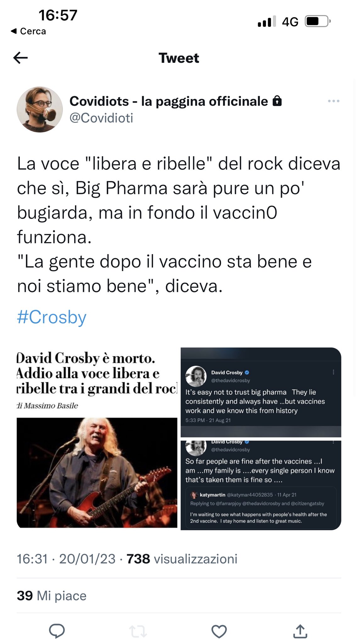Return to Cerca in status bar
The width and height of the screenshot is (358, 644).
click(28, 31)
